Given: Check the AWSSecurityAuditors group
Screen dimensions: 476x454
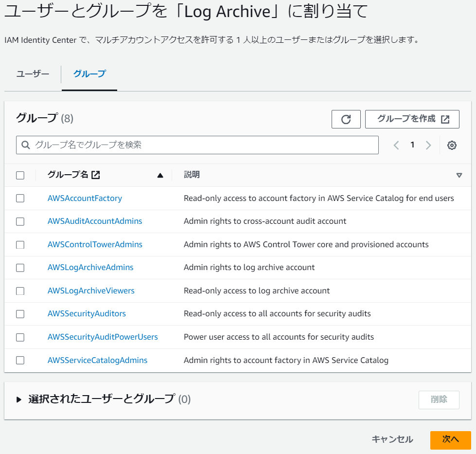Looking at the screenshot, I should (20, 314).
